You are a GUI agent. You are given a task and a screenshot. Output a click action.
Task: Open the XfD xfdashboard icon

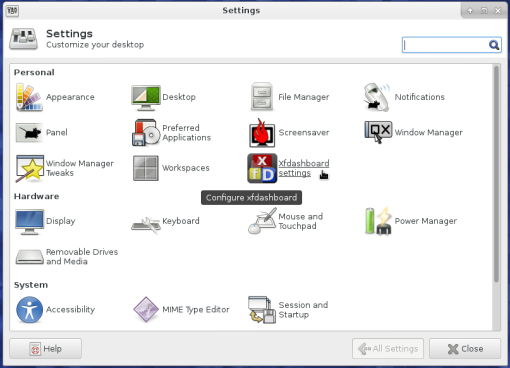pos(262,168)
